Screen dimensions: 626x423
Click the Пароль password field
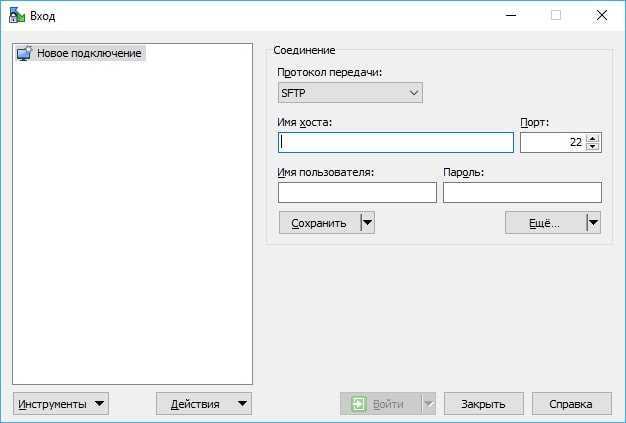click(522, 193)
